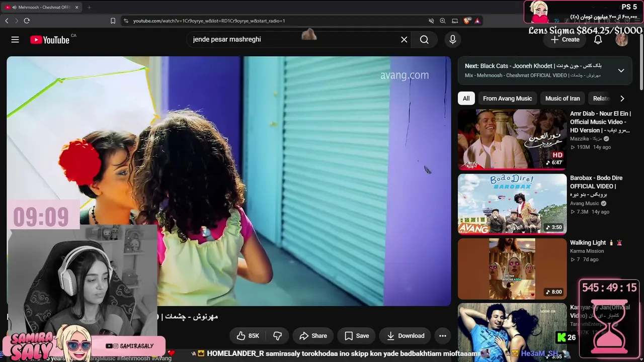Start voice search with the microphone icon
Screen dimensions: 644x362
[x=453, y=40]
